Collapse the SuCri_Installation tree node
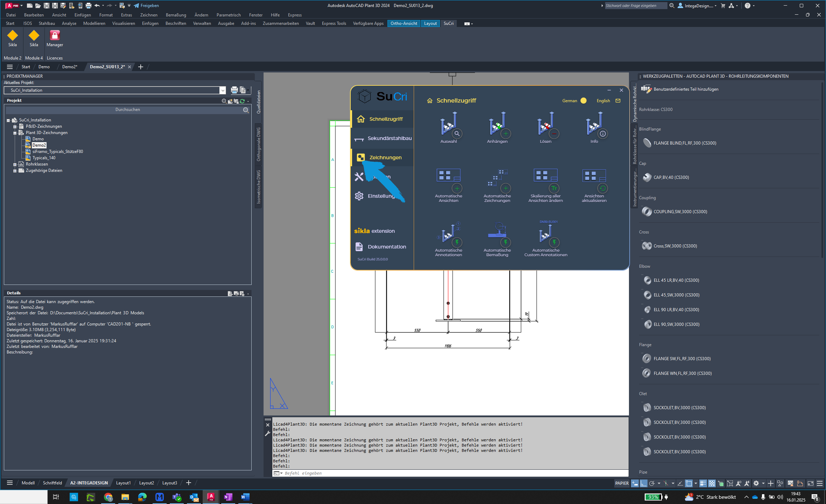826x504 pixels. click(8, 120)
